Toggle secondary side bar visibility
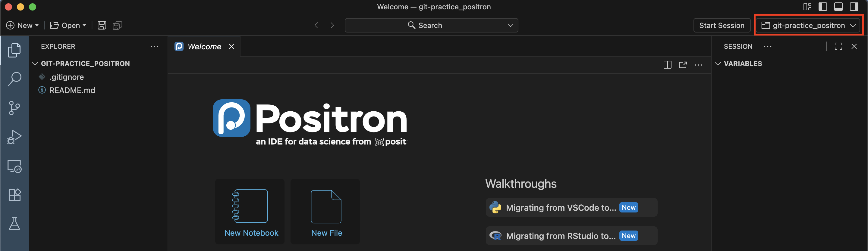 tap(854, 7)
